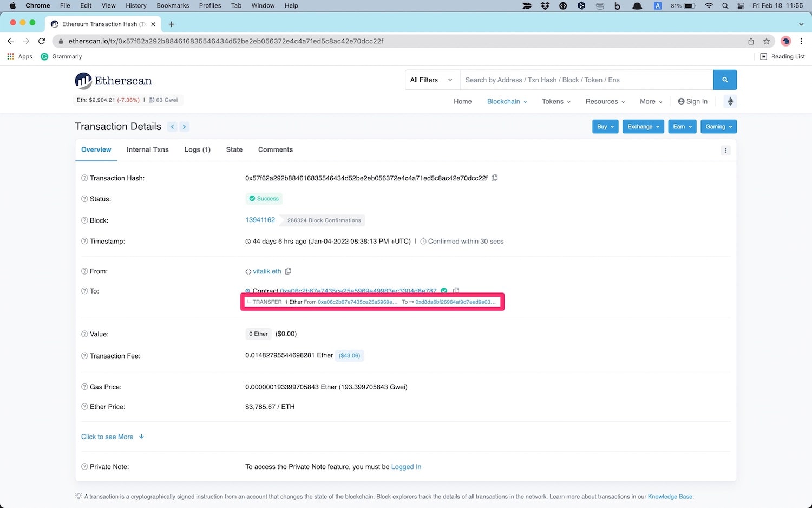812x508 pixels.
Task: Open the Dropbox menu bar icon
Action: click(545, 5)
